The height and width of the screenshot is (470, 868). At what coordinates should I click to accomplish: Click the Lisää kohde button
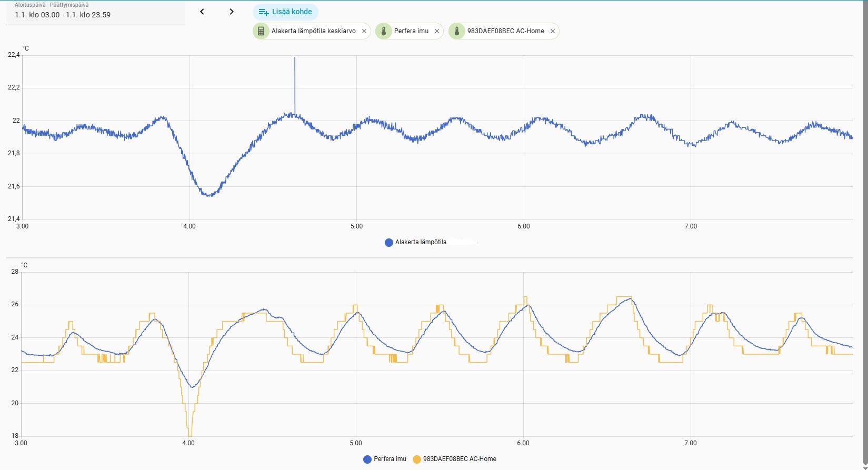pos(285,12)
